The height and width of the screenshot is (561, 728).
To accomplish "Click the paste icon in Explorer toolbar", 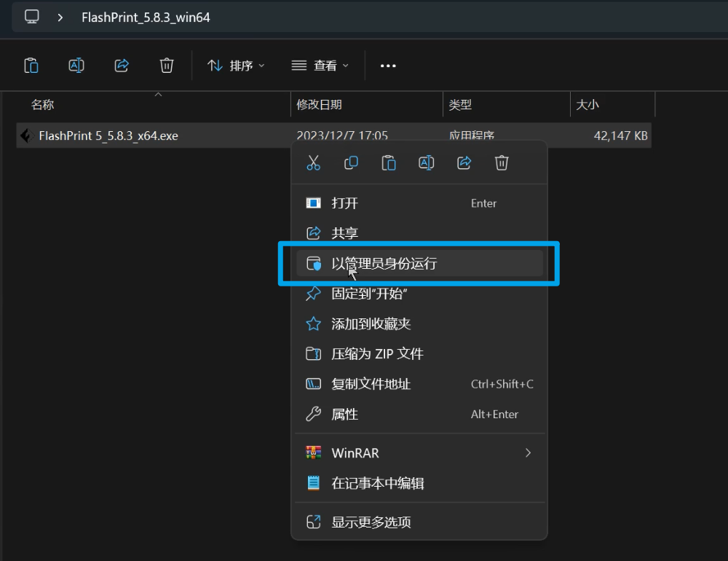I will tap(31, 66).
